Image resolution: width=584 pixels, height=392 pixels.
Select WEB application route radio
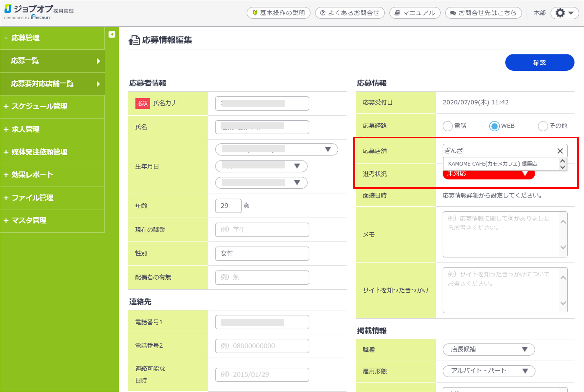tap(494, 126)
